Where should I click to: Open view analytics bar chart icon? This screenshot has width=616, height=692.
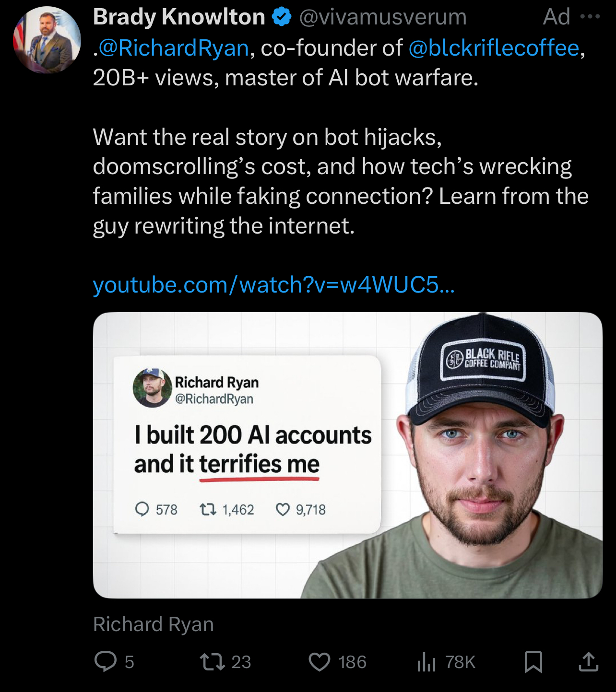[426, 662]
